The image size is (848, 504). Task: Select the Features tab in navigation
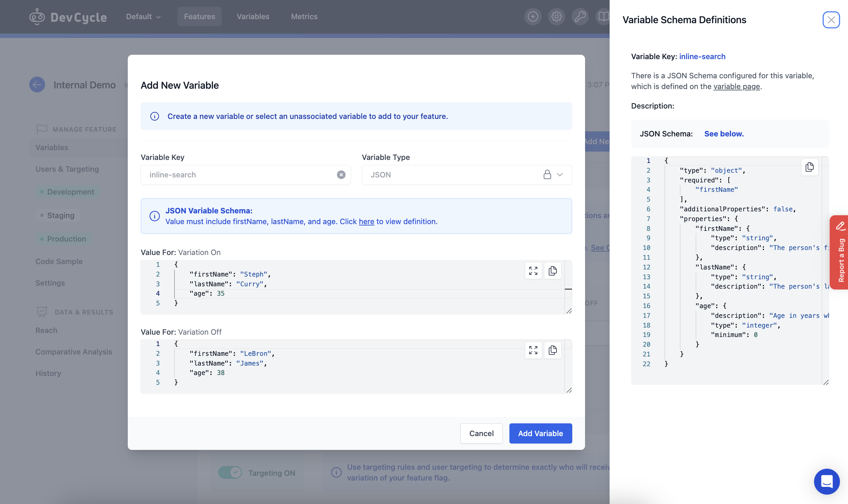[x=199, y=16]
